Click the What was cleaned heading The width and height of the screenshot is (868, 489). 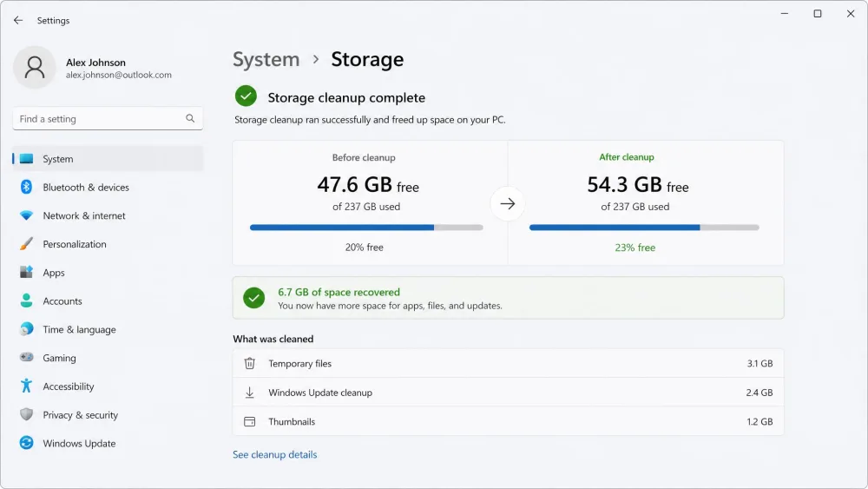coord(273,339)
